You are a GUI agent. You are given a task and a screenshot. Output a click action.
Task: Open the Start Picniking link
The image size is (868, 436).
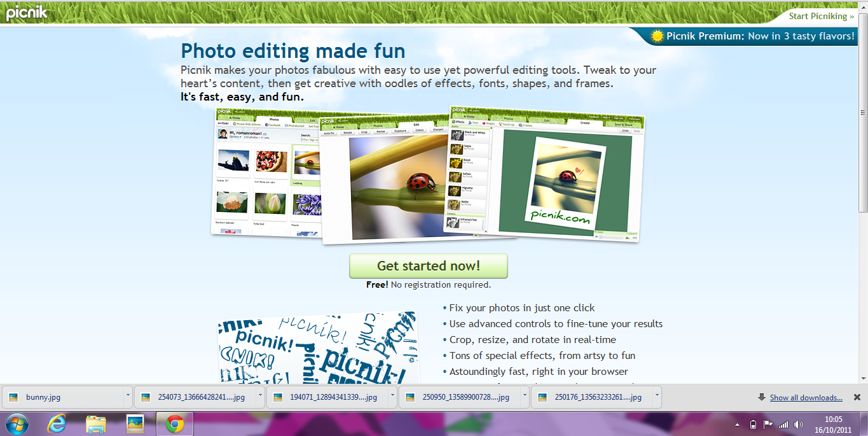click(822, 16)
